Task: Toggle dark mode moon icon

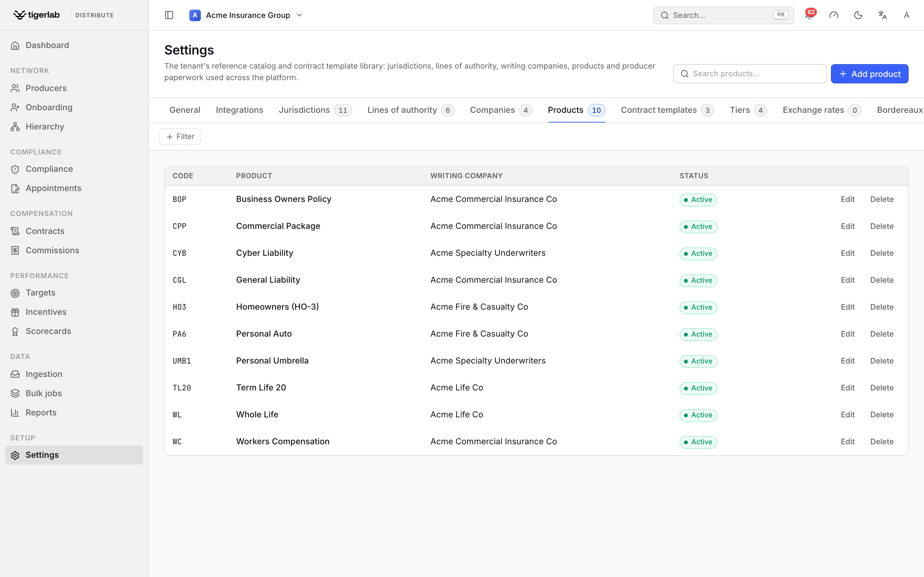Action: click(x=858, y=15)
